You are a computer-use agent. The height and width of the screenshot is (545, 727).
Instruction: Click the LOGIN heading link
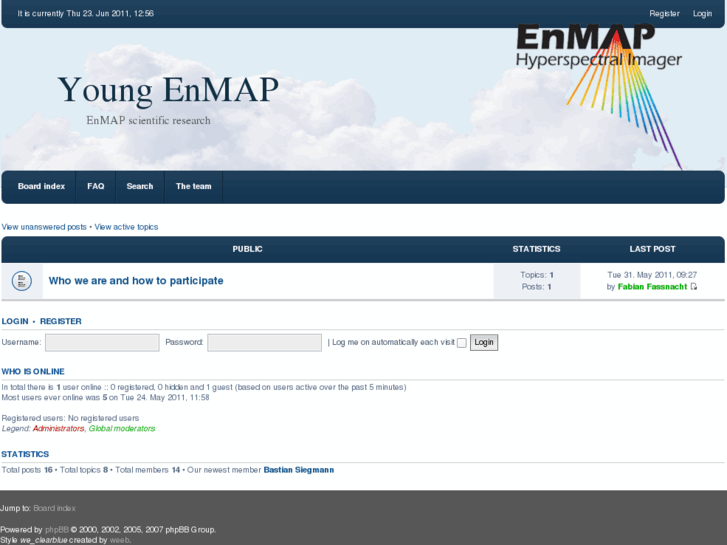click(x=15, y=321)
